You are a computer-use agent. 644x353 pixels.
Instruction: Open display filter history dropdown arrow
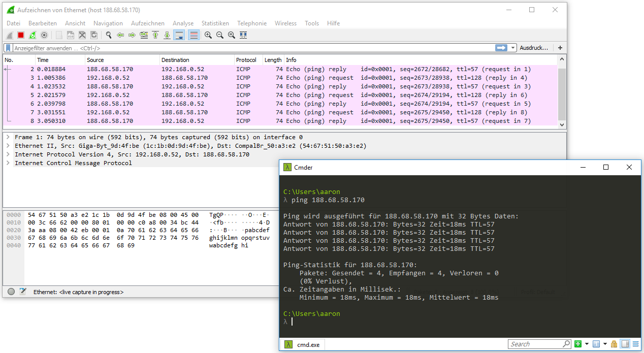513,48
